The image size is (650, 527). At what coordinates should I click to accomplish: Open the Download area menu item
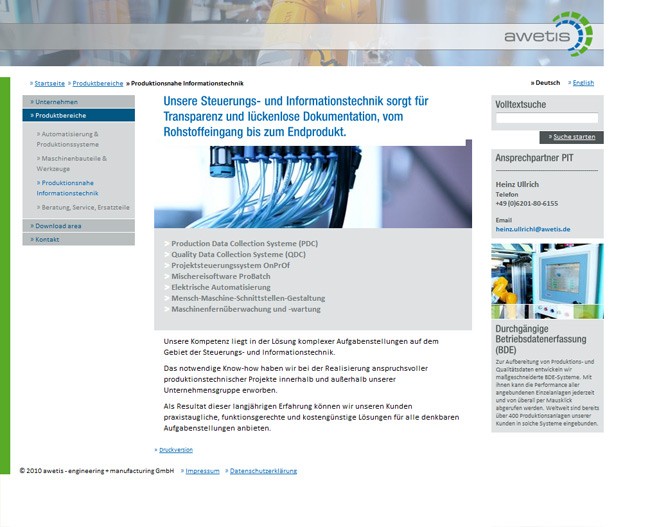(x=59, y=226)
